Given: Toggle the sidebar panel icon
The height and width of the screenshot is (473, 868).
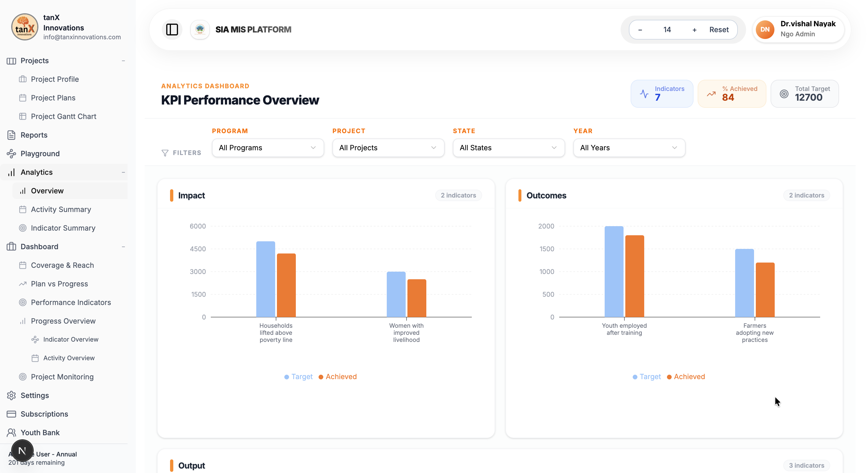Looking at the screenshot, I should click(x=172, y=30).
